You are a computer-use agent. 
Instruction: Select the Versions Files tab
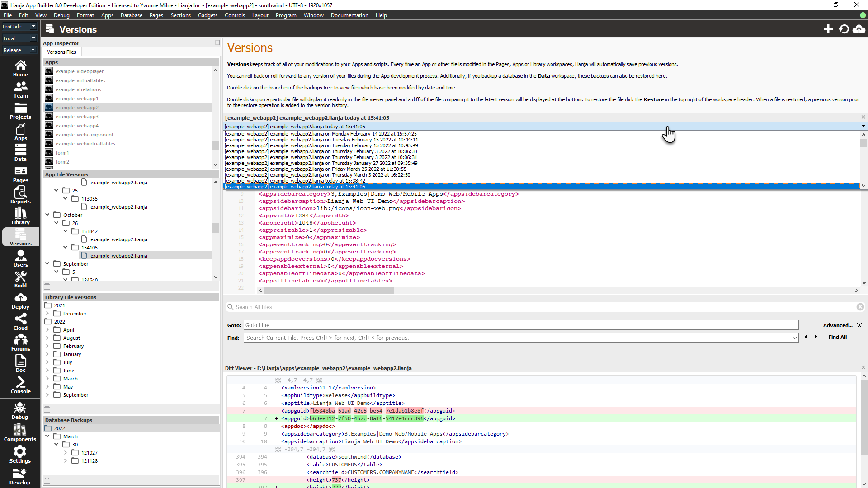(x=61, y=52)
